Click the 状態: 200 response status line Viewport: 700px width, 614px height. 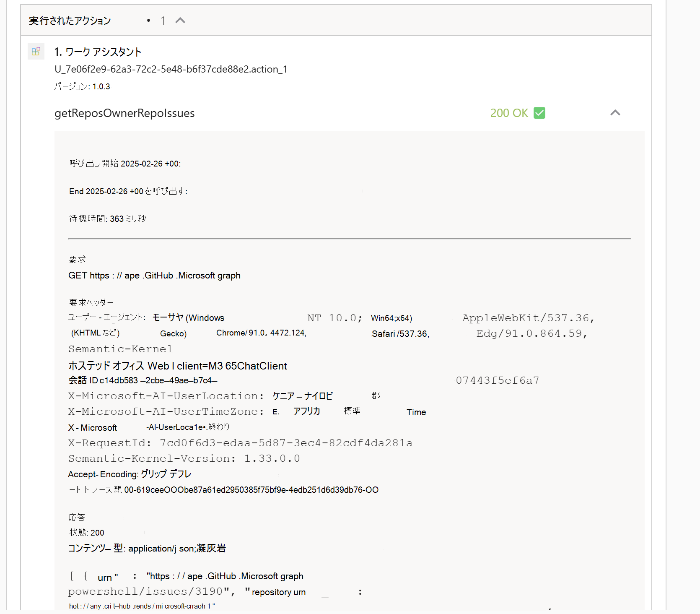click(86, 532)
